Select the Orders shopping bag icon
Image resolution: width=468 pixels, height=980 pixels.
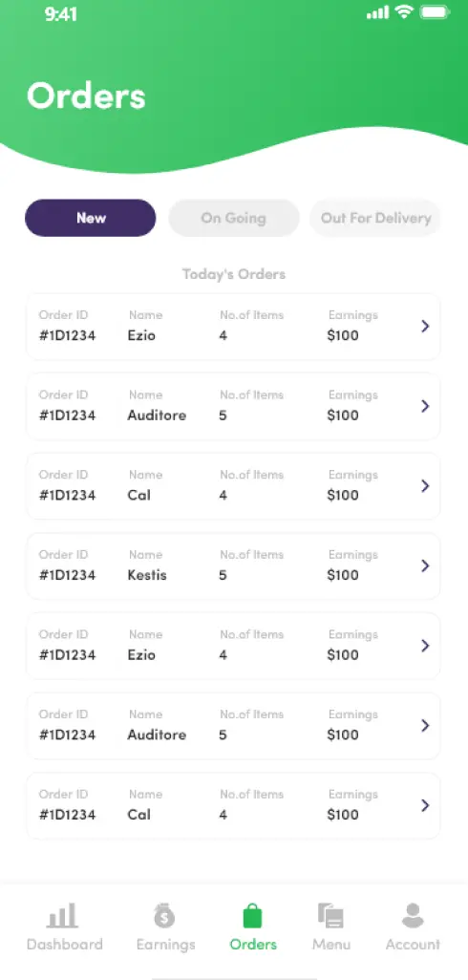click(x=252, y=916)
